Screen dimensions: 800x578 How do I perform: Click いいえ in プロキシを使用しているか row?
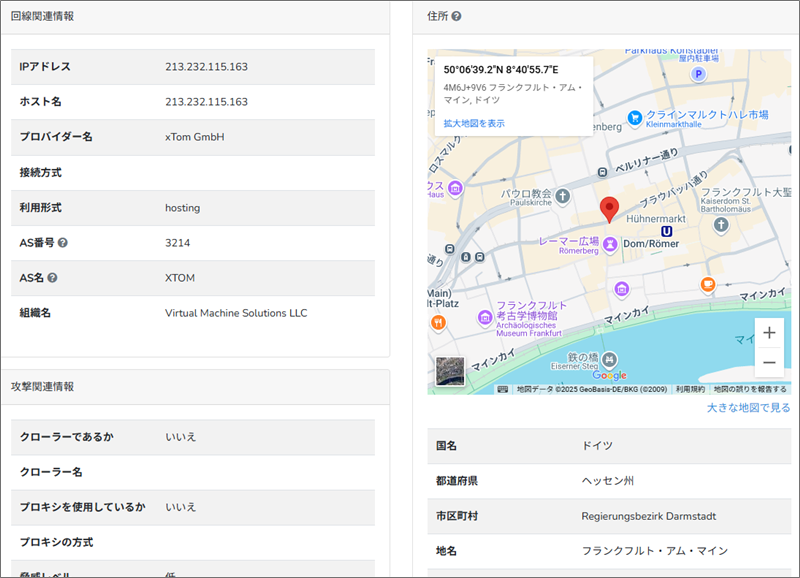[x=180, y=508]
